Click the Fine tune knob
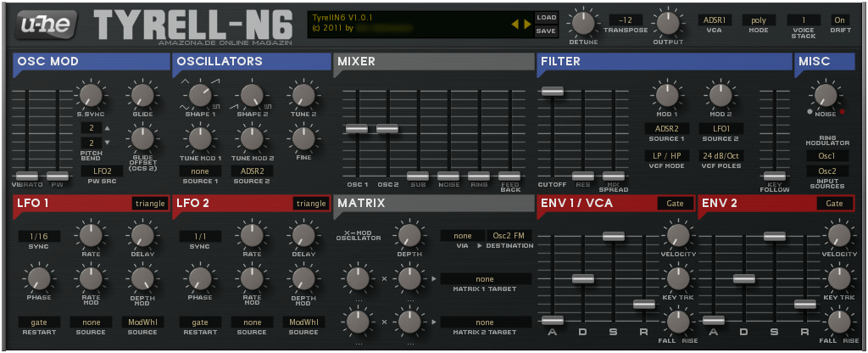868x353 pixels. [x=303, y=138]
